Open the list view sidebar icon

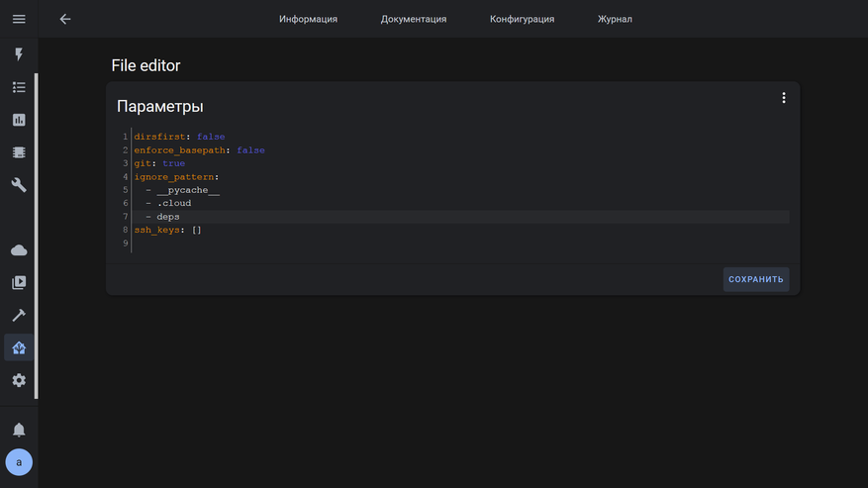tap(19, 87)
